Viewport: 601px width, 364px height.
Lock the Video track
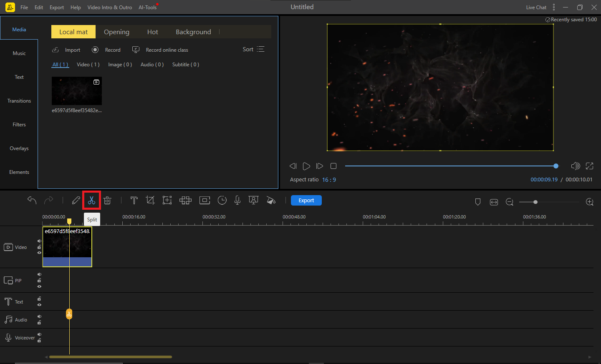39,247
